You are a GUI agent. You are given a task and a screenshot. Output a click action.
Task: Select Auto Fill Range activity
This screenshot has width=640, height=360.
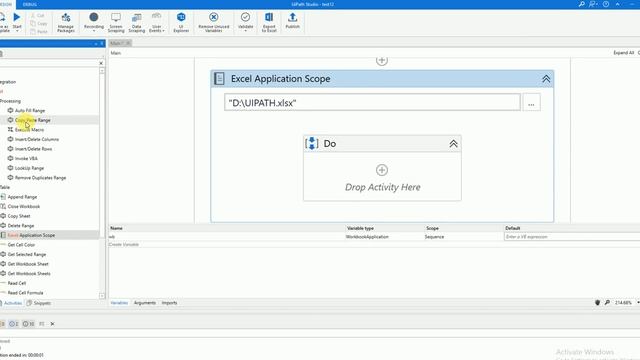pyautogui.click(x=30, y=111)
